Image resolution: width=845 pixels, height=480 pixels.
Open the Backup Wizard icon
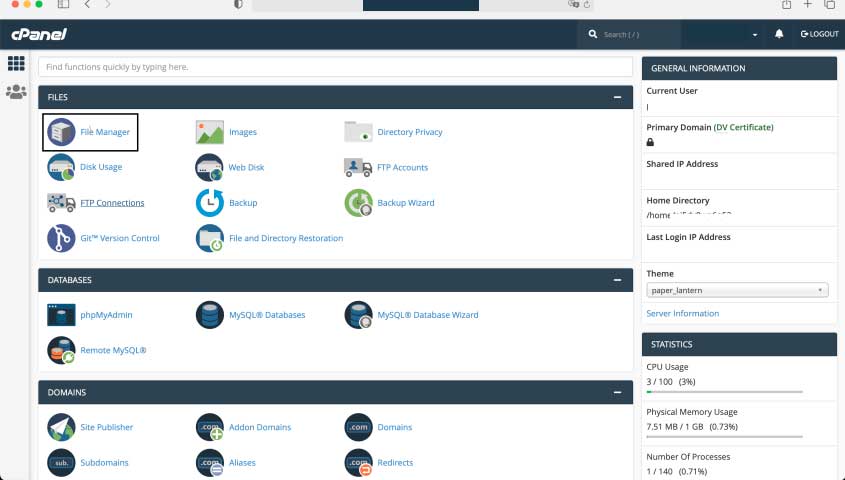[x=358, y=203]
